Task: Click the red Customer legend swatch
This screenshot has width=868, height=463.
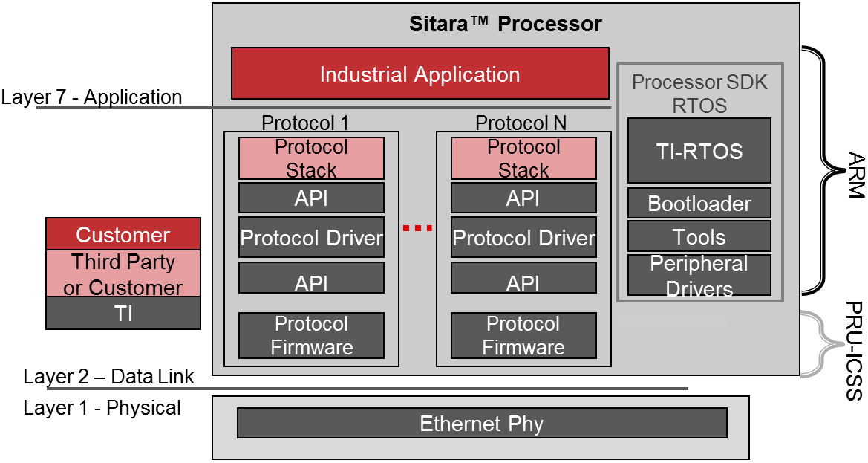Action: click(123, 235)
